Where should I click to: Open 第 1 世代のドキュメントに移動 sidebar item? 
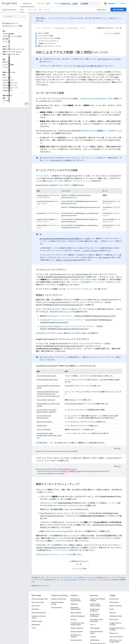pyautogui.click(x=12, y=26)
